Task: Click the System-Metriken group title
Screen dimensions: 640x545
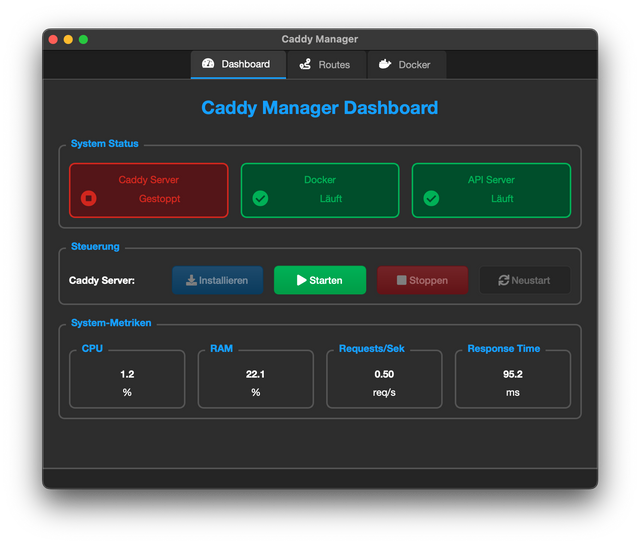Action: 111,323
